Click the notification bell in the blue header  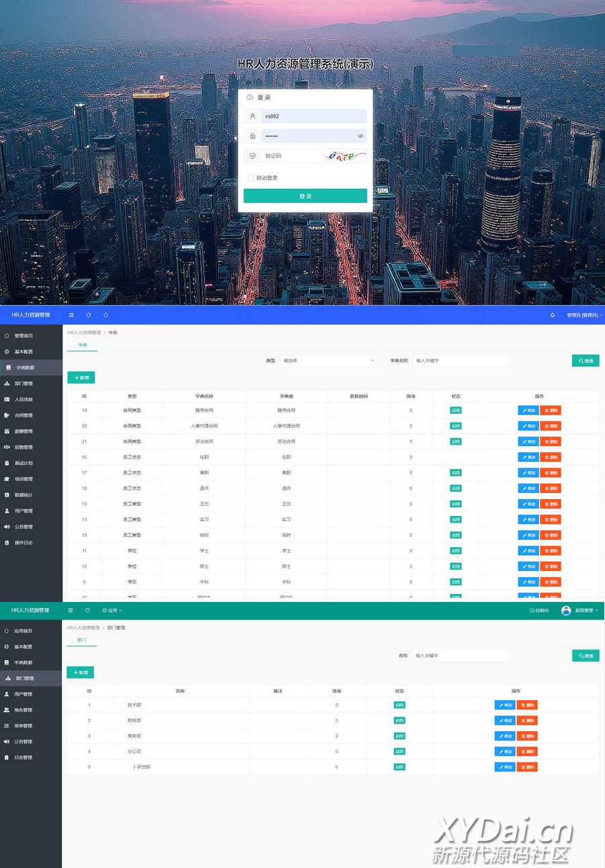pyautogui.click(x=553, y=314)
